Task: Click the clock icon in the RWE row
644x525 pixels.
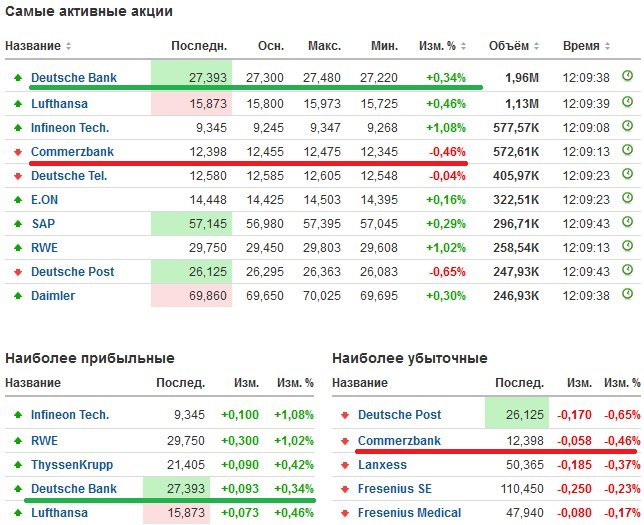Action: pos(627,247)
